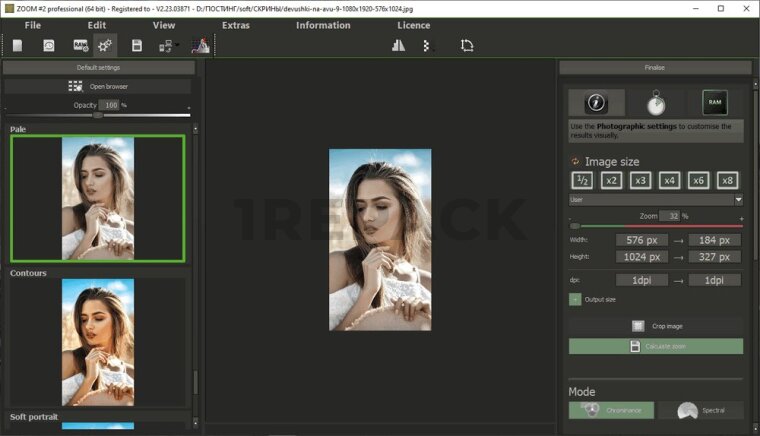Collapse the Default settings panel header
Viewport: 760px width, 436px height.
click(98, 67)
